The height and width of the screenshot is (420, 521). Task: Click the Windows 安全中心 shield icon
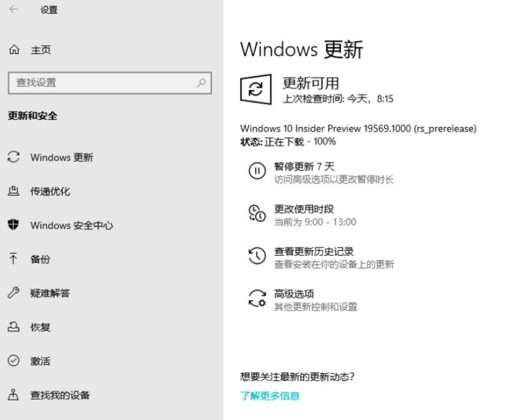pos(13,225)
